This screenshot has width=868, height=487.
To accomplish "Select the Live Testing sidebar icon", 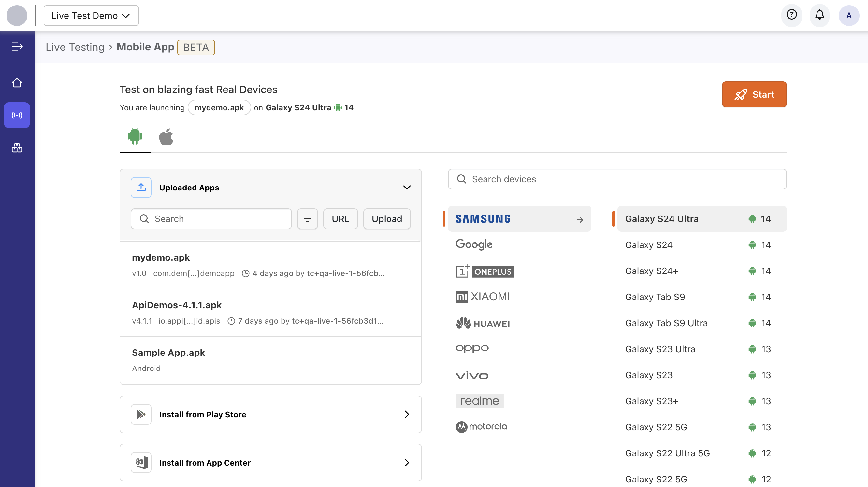I will tap(17, 115).
